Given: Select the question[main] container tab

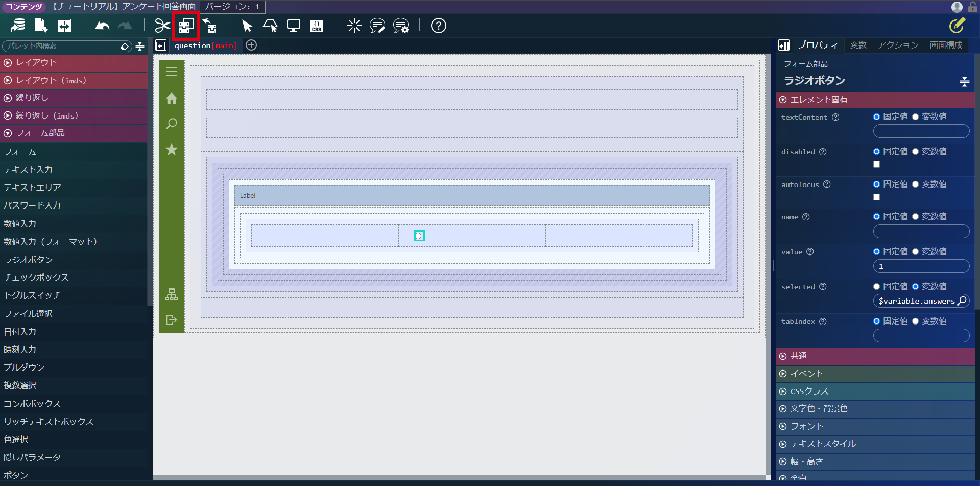Looking at the screenshot, I should tap(206, 45).
